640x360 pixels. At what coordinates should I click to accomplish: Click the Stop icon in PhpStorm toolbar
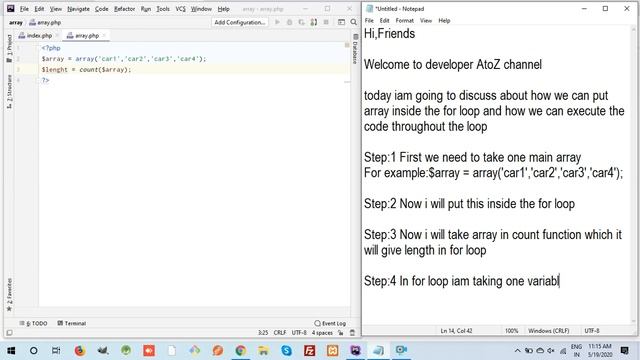coord(326,22)
